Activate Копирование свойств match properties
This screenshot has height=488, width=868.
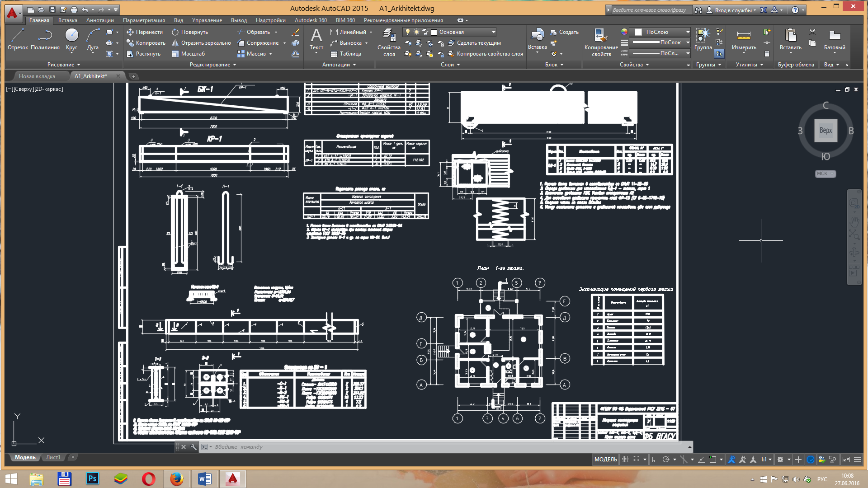[601, 42]
